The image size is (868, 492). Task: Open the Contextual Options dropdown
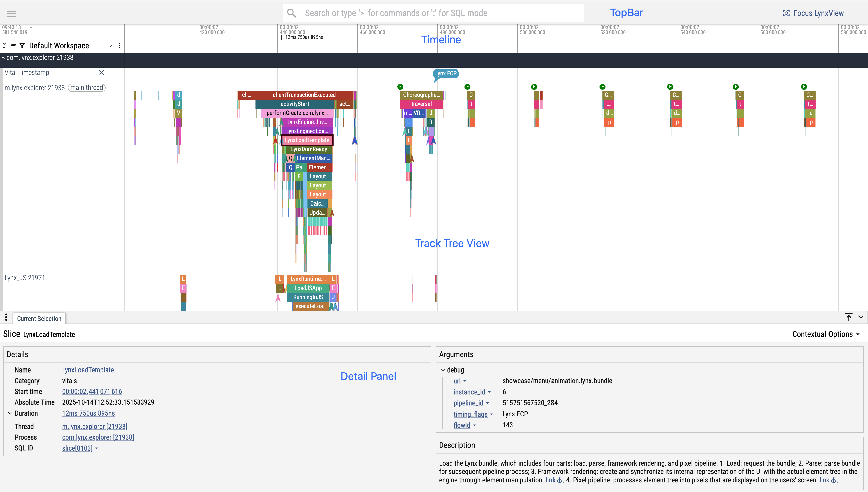825,334
